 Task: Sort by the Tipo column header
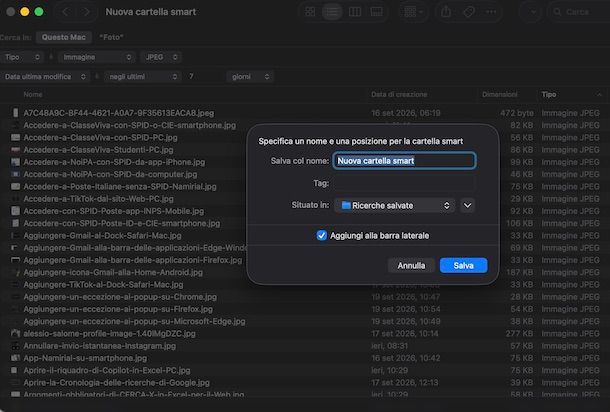click(x=549, y=94)
